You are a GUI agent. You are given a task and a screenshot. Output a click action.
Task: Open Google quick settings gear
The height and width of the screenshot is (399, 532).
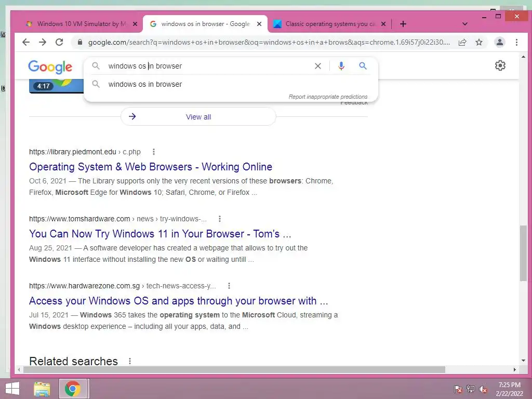coord(500,65)
